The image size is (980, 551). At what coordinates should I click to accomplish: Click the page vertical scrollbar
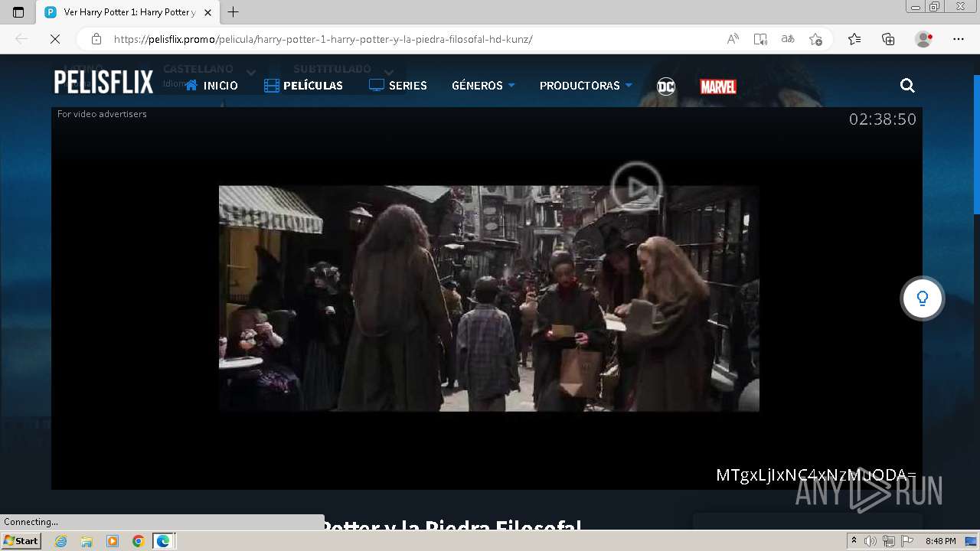[976, 145]
